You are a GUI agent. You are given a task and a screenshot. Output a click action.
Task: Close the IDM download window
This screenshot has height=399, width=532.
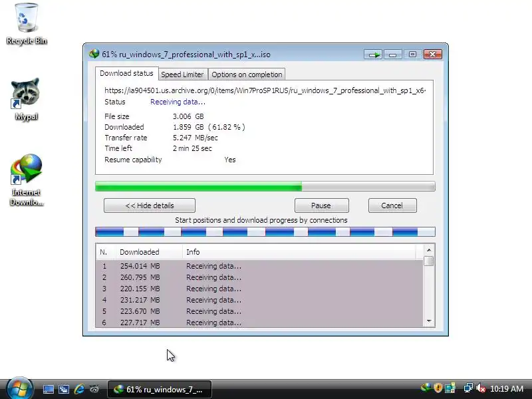click(433, 55)
